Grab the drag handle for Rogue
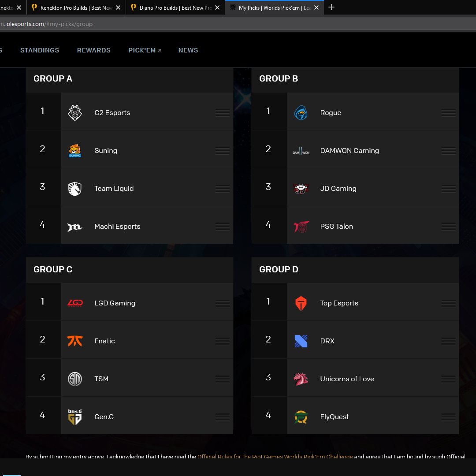476x476 pixels. pos(448,113)
